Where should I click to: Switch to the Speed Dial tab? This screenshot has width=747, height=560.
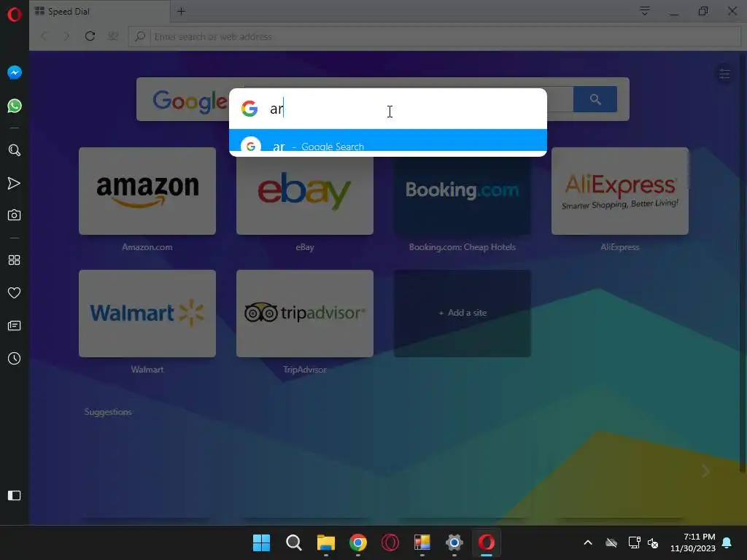(99, 12)
